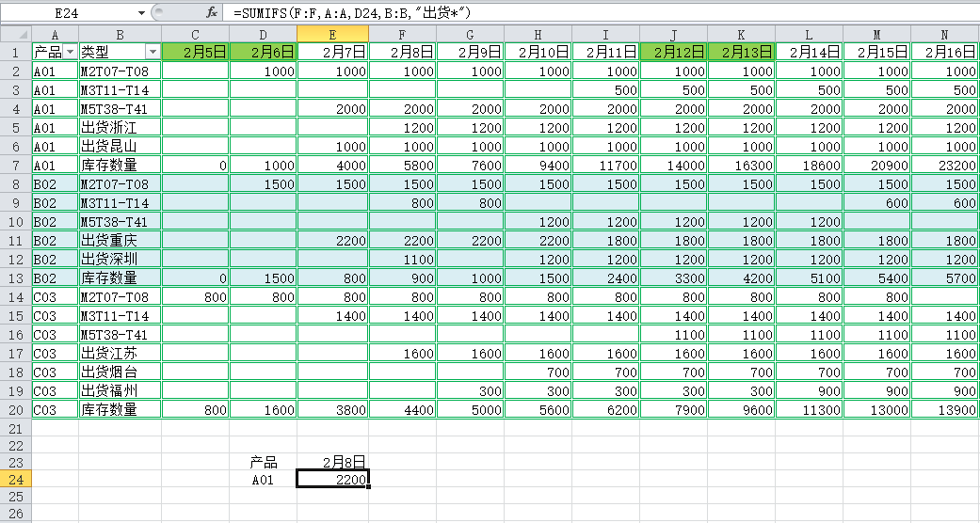The width and height of the screenshot is (980, 523).
Task: Click into the formula bar SUMIFS formula
Action: pos(352,12)
